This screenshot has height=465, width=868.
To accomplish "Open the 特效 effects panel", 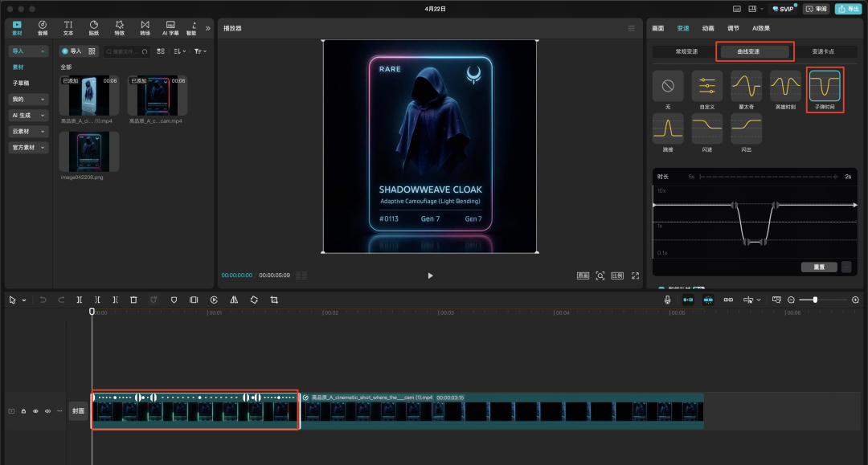I will pos(120,27).
